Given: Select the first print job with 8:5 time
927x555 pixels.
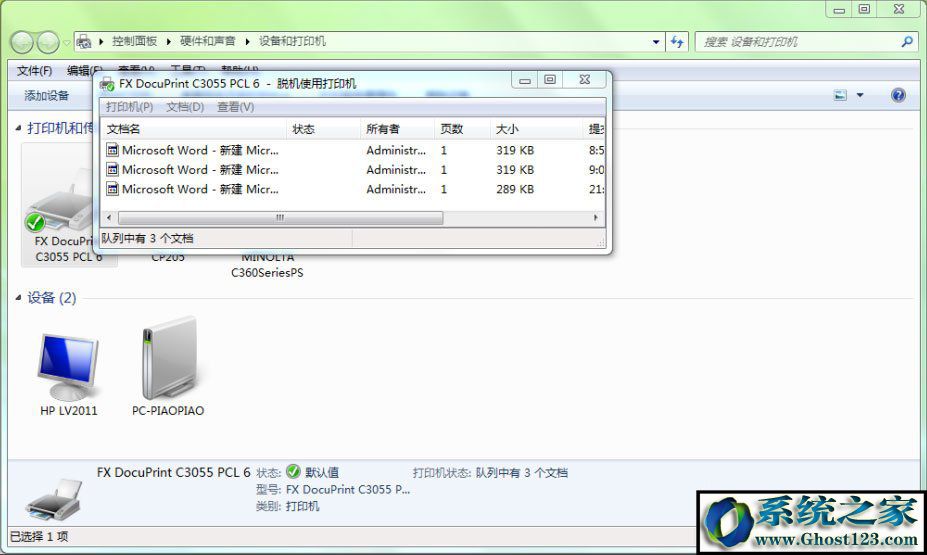Looking at the screenshot, I should click(x=355, y=150).
